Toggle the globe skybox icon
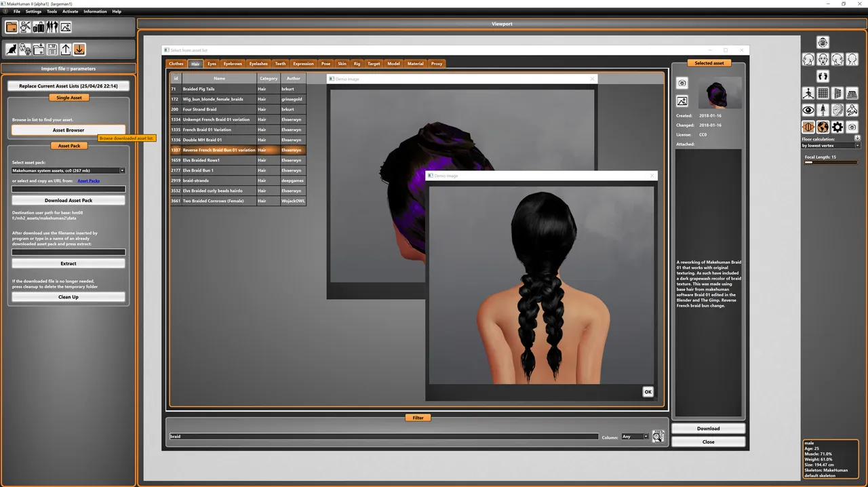The image size is (868, 487). coord(823,127)
